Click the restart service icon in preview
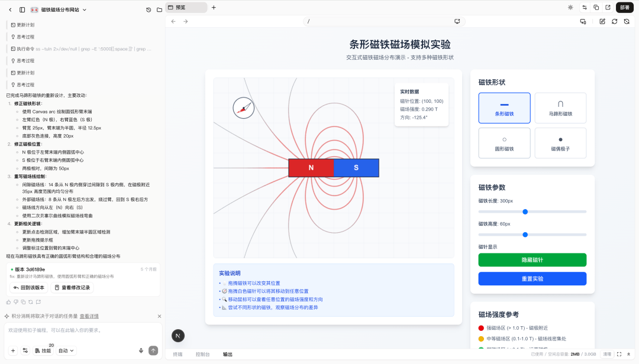 (x=627, y=21)
